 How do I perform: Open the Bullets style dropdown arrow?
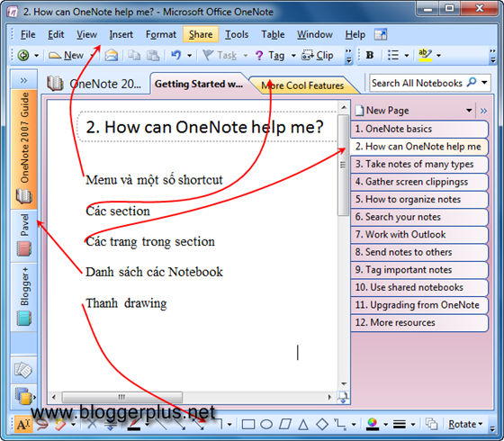[x=407, y=56]
